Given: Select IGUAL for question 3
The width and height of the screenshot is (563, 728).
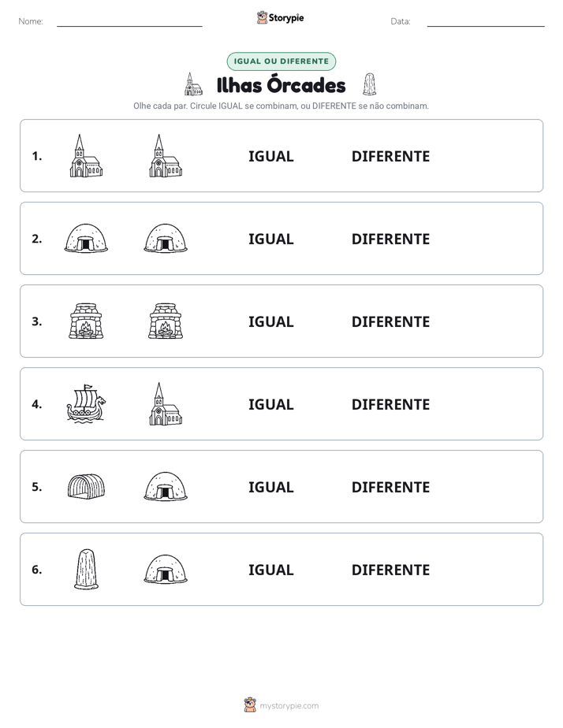Looking at the screenshot, I should [x=270, y=321].
